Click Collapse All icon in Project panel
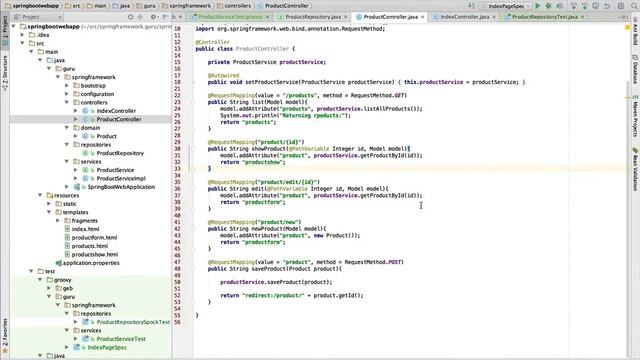The width and height of the screenshot is (640, 360). click(140, 17)
